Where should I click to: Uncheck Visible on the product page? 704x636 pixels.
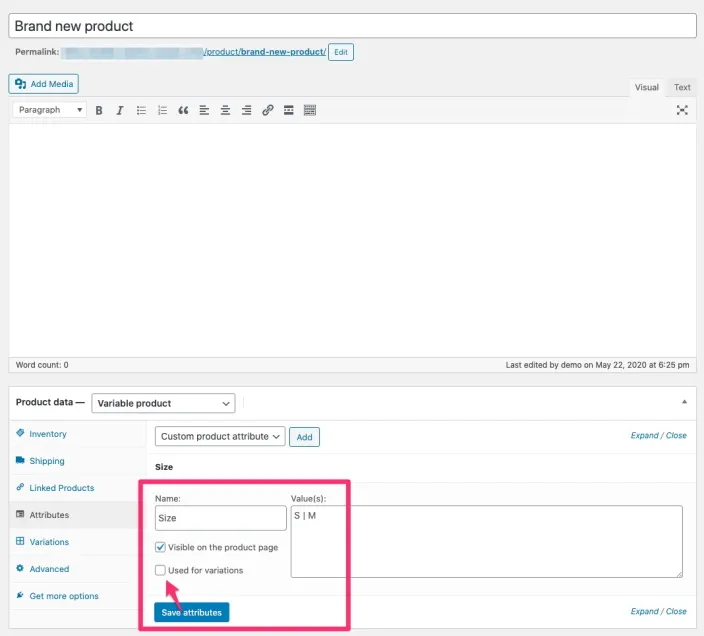[x=161, y=547]
